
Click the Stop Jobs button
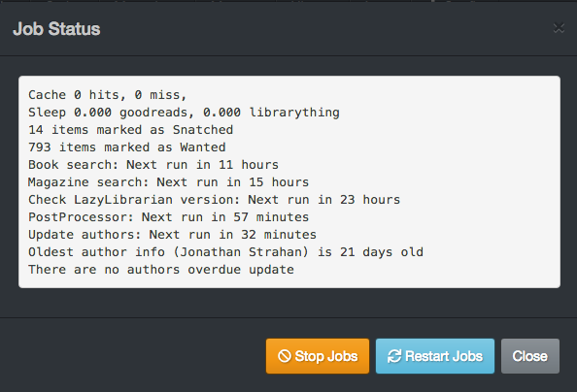coord(318,356)
